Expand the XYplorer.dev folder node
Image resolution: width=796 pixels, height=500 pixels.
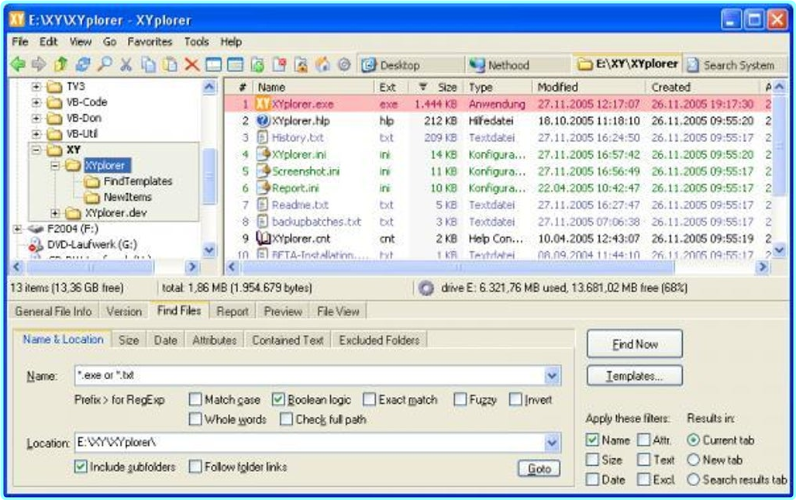[55, 213]
